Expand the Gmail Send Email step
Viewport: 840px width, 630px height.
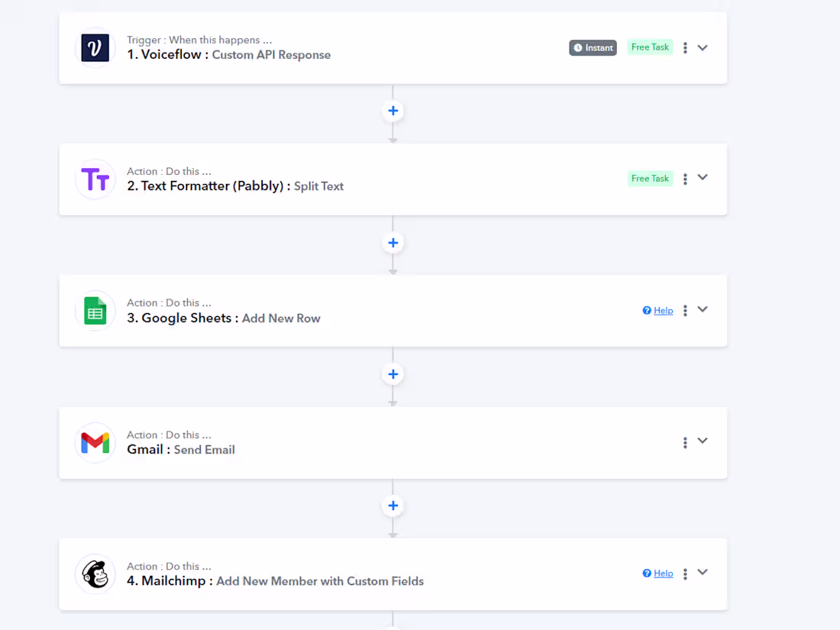(x=703, y=441)
